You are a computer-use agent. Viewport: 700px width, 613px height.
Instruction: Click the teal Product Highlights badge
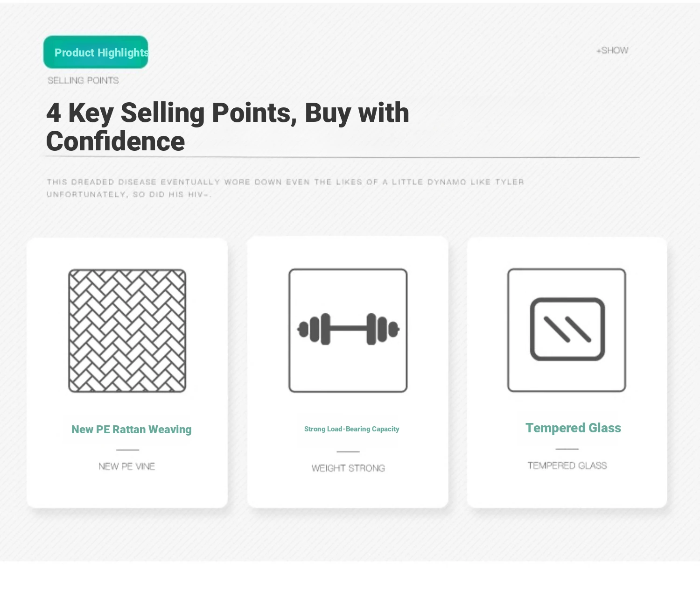[x=96, y=52]
